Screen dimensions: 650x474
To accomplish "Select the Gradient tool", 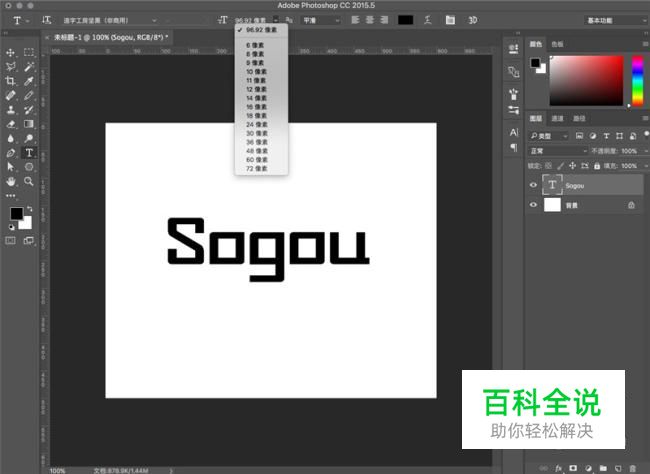I will pyautogui.click(x=29, y=124).
